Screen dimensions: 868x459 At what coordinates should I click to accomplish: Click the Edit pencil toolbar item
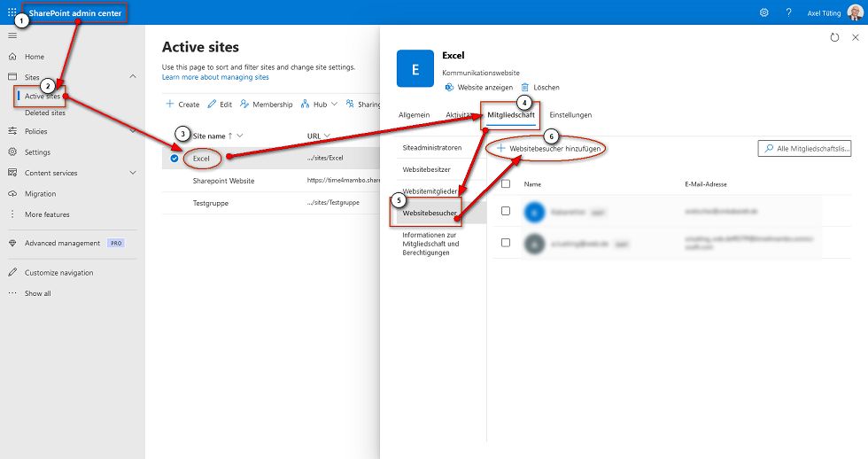220,104
